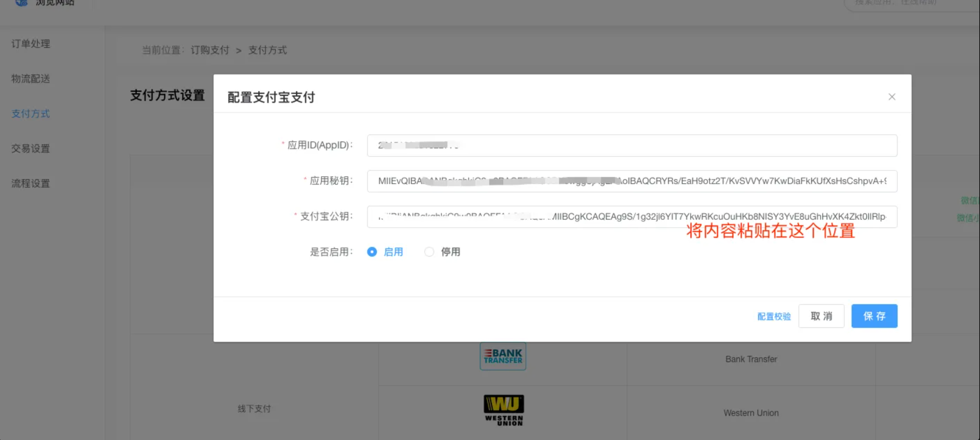Screen dimensions: 980x440
Task: Click the 线下支付 row label
Action: click(x=254, y=409)
